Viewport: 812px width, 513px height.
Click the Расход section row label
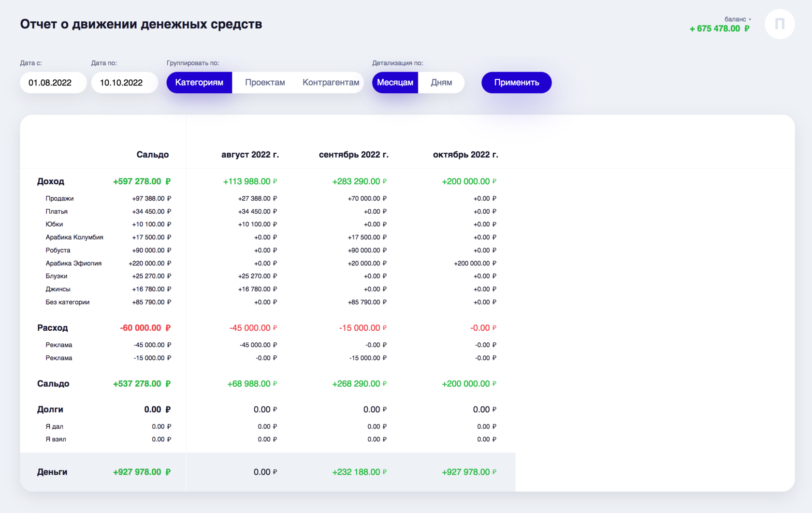53,328
